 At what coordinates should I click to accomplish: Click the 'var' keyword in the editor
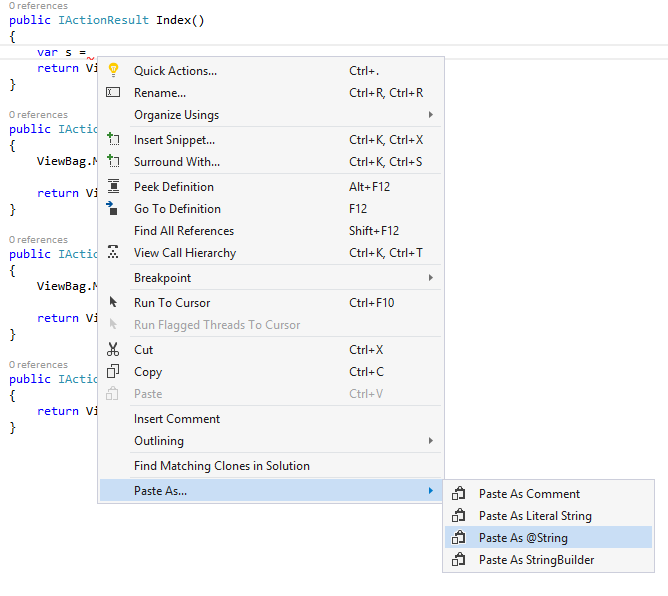pos(47,52)
